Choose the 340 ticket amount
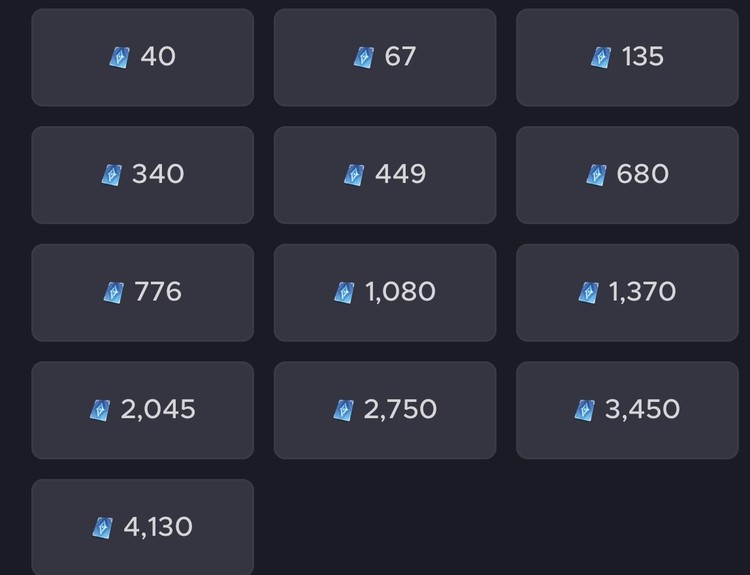 [x=143, y=175]
